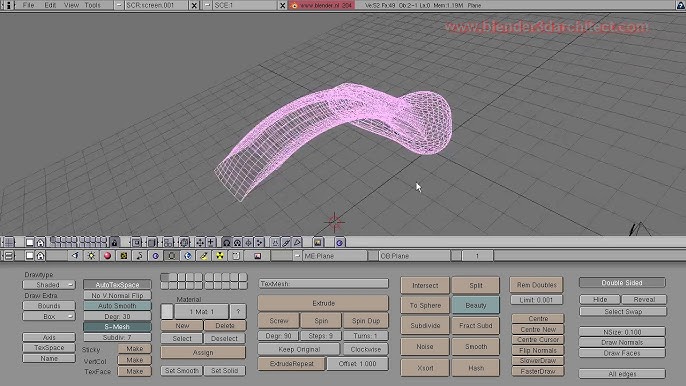
Task: Open the Box bounds type dropdown
Action: [49, 316]
